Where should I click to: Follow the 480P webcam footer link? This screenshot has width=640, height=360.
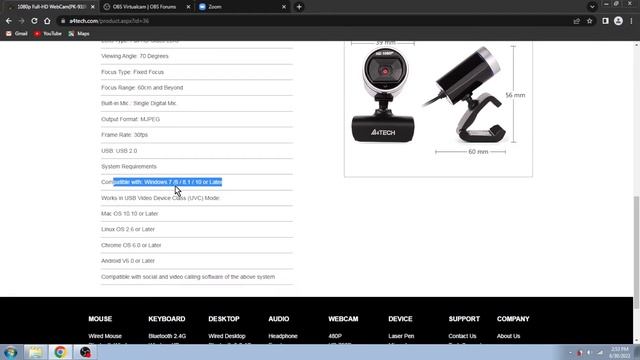point(335,336)
